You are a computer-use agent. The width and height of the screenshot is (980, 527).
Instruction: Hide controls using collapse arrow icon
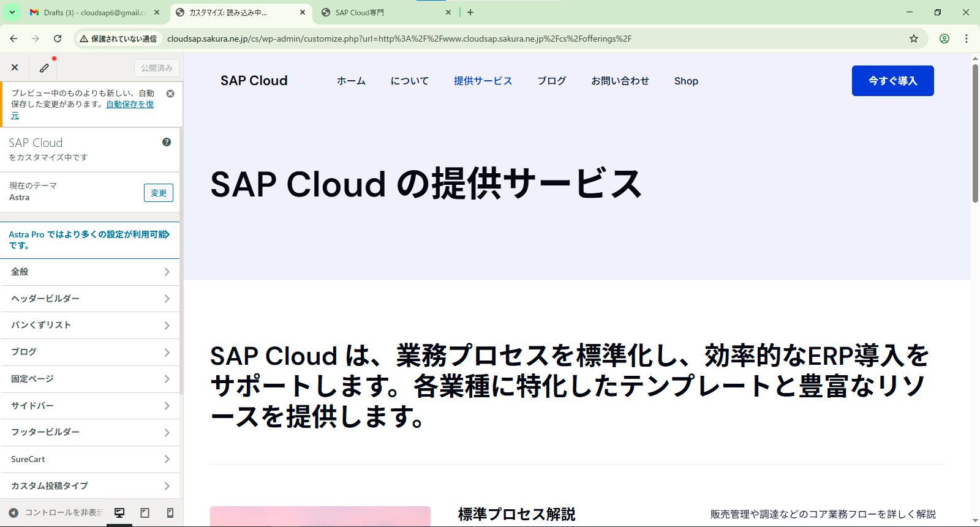[13, 513]
